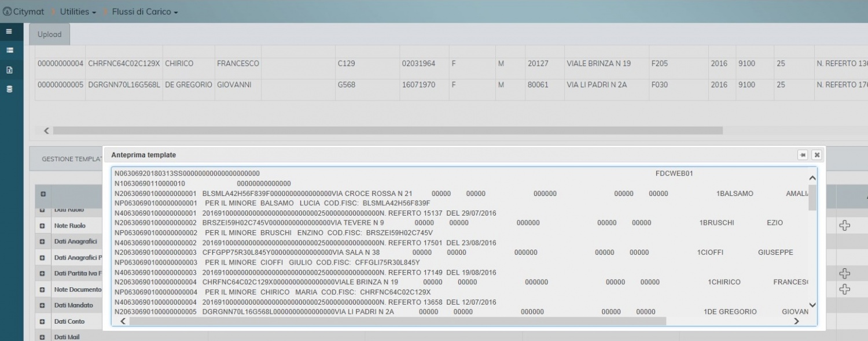The width and height of the screenshot is (868, 341).
Task: Click plus cross icon in Dati Partita Iva row
Action: (x=844, y=273)
